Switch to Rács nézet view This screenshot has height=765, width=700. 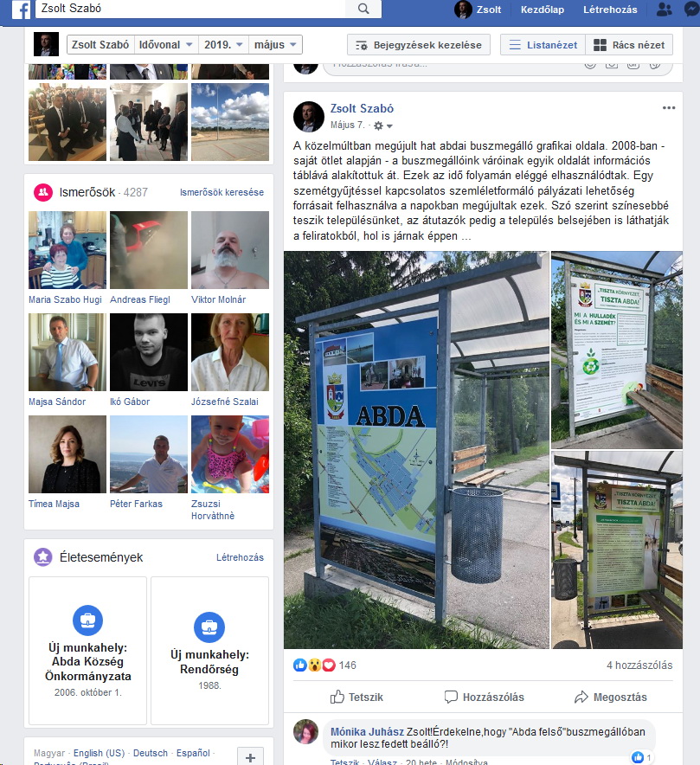point(629,45)
